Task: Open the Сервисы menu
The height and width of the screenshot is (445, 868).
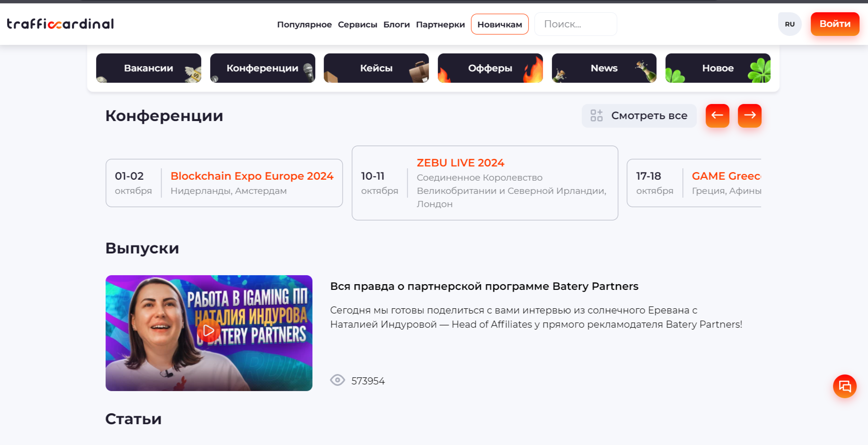Action: point(357,25)
